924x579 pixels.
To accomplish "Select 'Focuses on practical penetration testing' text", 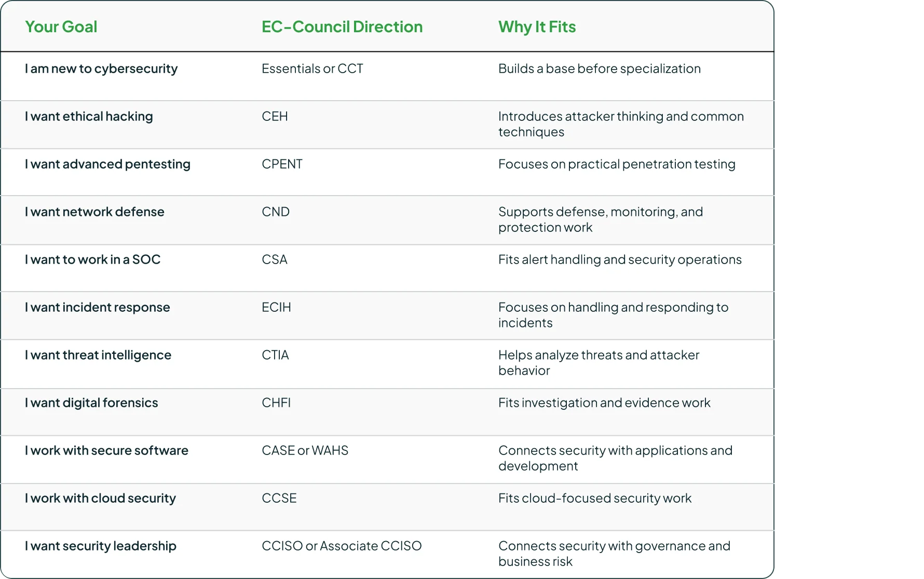I will [617, 164].
